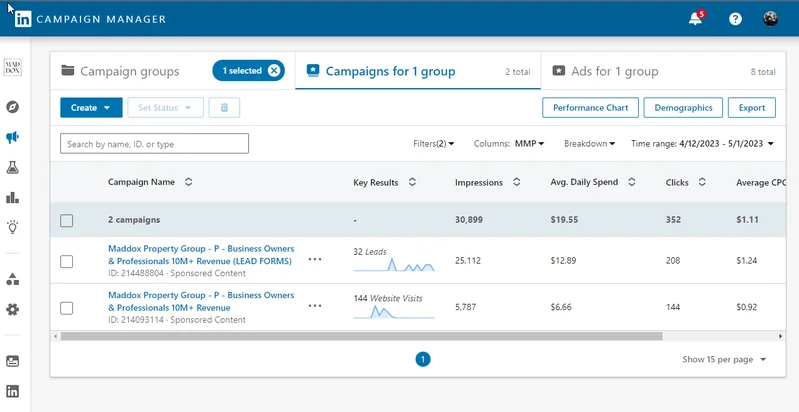This screenshot has width=799, height=412.
Task: Open the Performance Chart button
Action: pyautogui.click(x=590, y=107)
